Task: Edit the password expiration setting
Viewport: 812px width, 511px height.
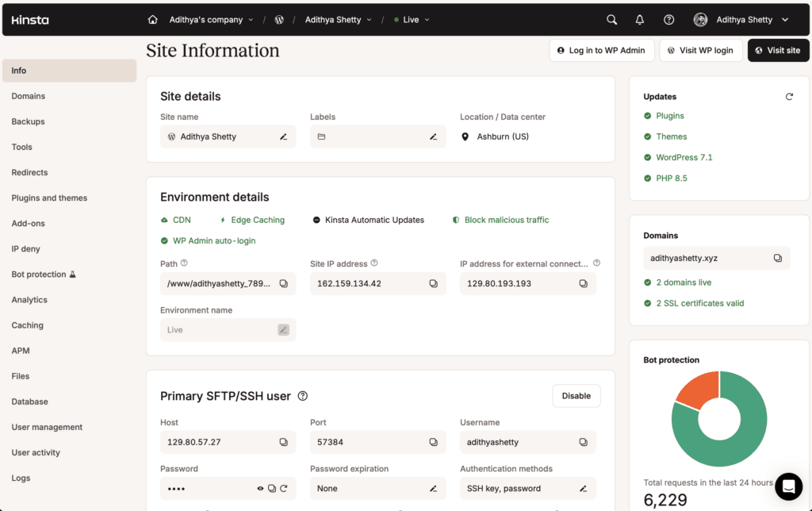Action: pyautogui.click(x=433, y=488)
